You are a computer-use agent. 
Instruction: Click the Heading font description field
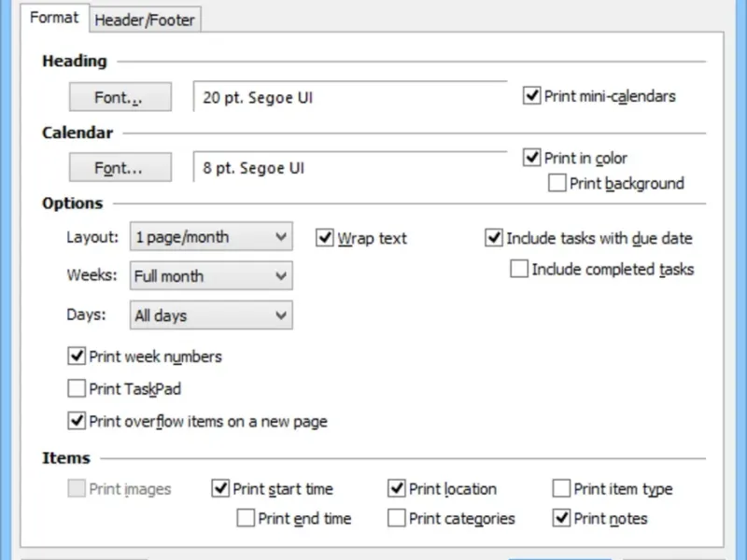tap(350, 97)
